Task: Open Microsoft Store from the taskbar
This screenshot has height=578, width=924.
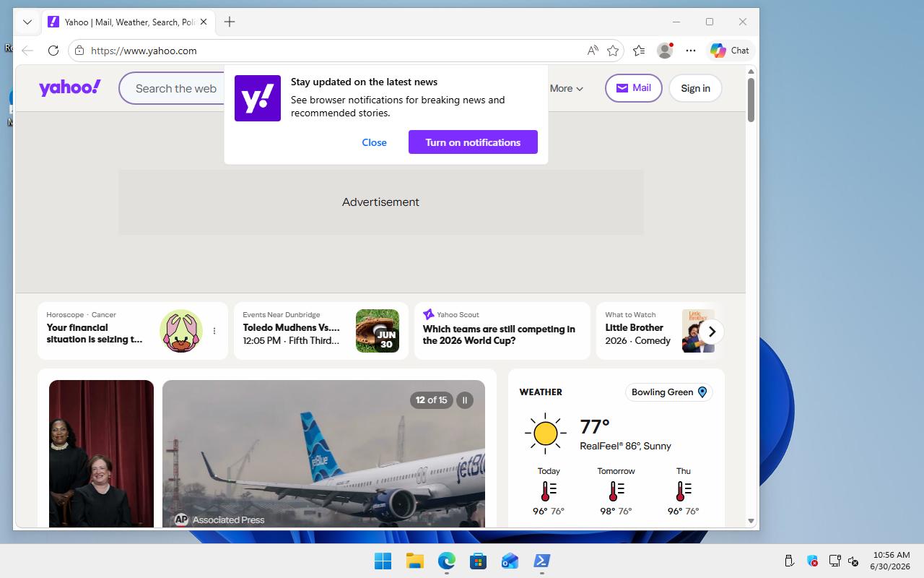Action: (478, 561)
